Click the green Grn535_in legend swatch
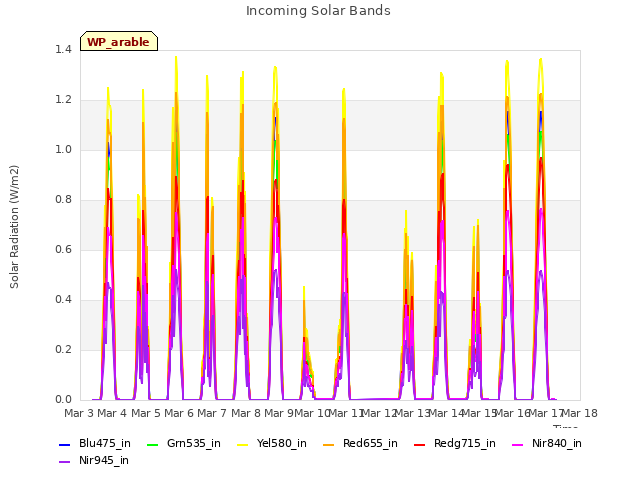 tap(152, 444)
